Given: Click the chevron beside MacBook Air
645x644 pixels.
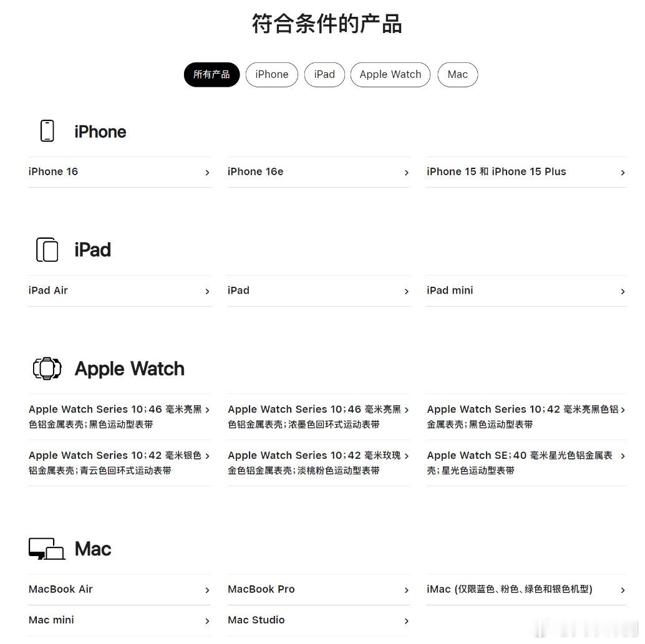Looking at the screenshot, I should (207, 590).
